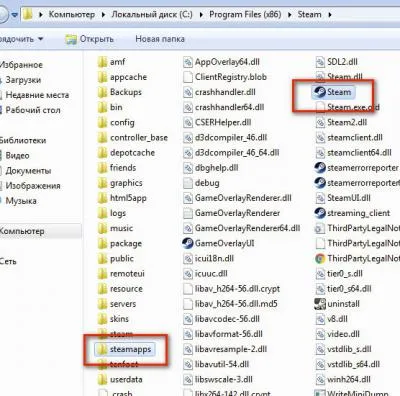The image size is (400, 396).
Task: Click the GameOverlayUI Steam icon
Action: tap(188, 243)
